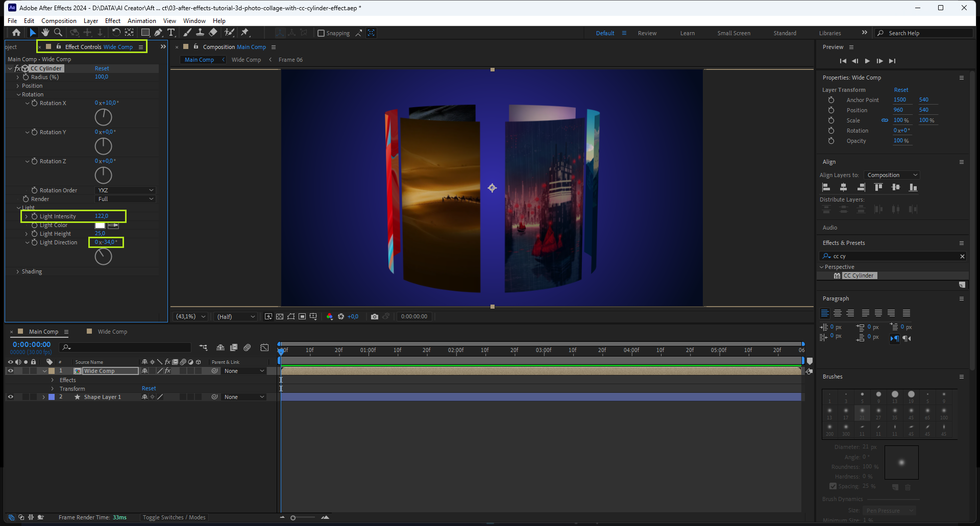This screenshot has height=526, width=980.
Task: Open the Rotation Order dropdown
Action: tap(125, 190)
